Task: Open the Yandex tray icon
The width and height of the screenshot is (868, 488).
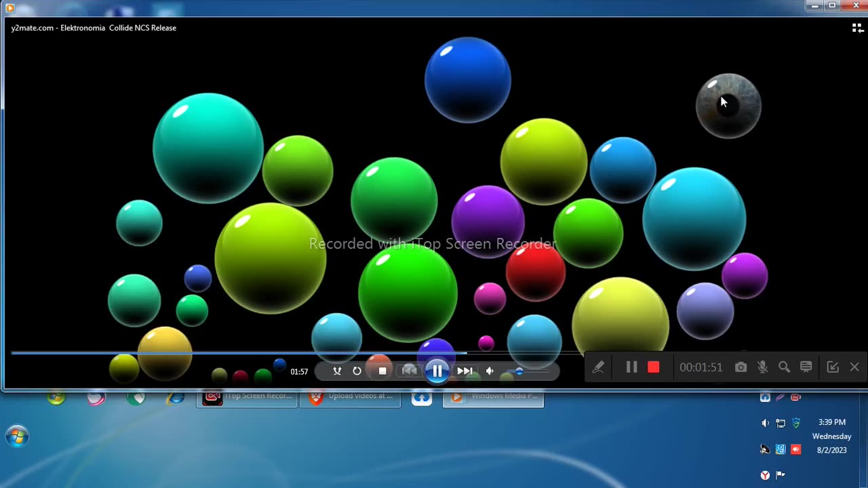Action: tap(765, 475)
